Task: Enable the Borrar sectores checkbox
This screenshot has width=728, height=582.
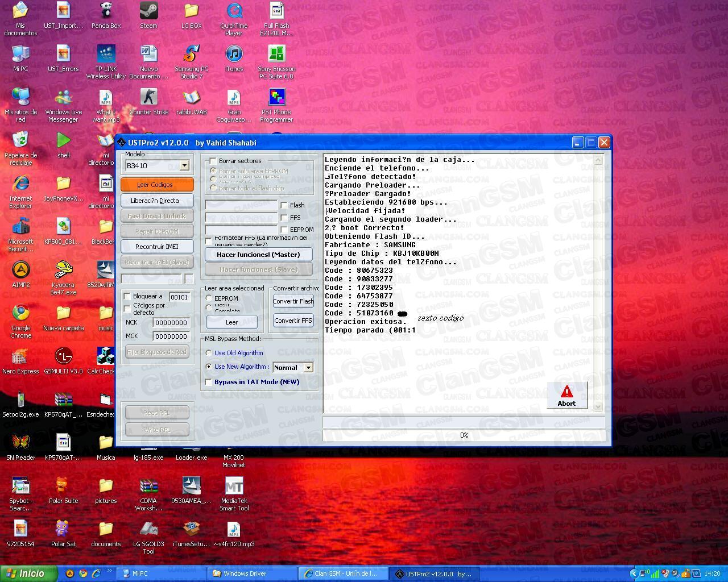Action: (213, 161)
